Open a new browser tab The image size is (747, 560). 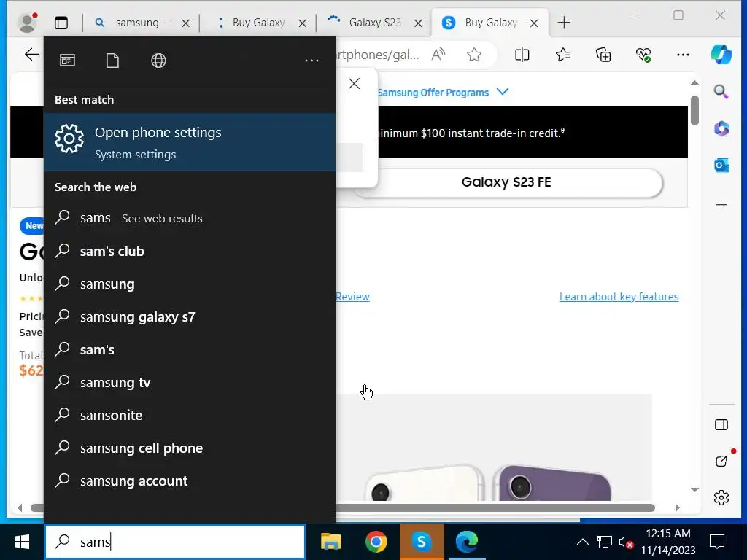coord(564,23)
